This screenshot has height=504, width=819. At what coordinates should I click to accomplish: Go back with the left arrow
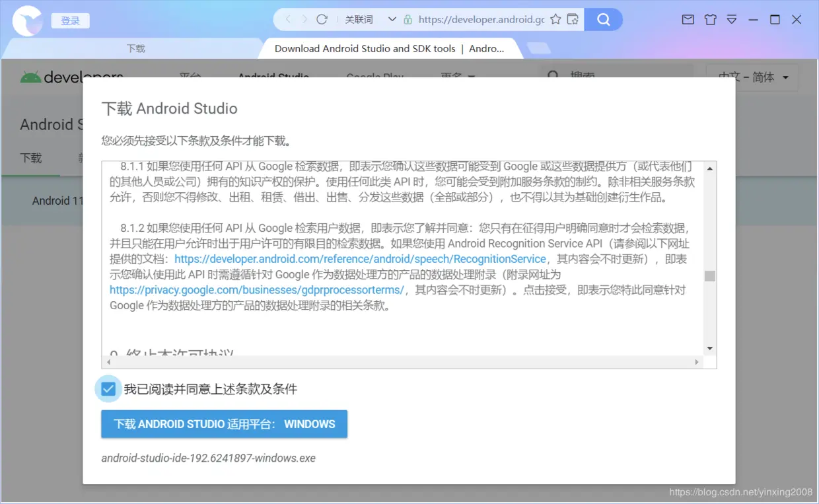288,19
